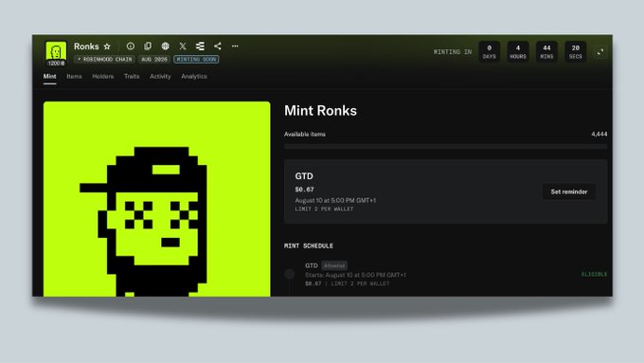Viewport: 644px width, 363px height.
Task: Go to the Analytics tab
Action: 194,77
